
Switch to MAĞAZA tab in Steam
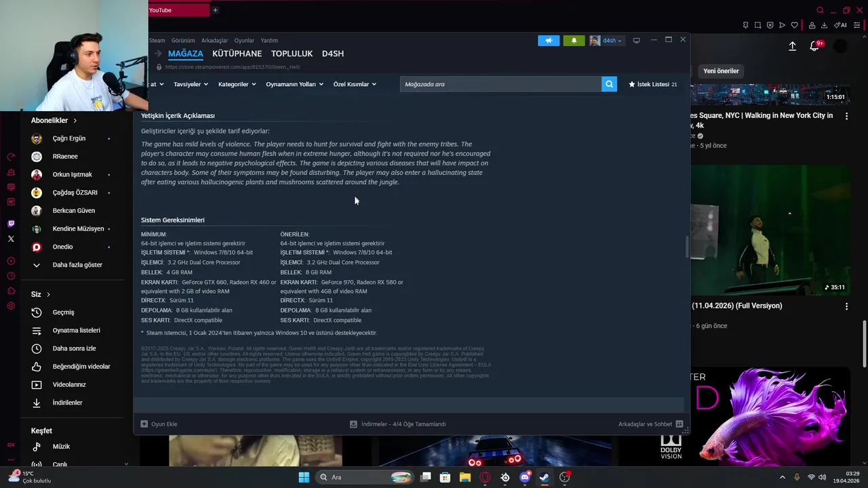(x=186, y=54)
